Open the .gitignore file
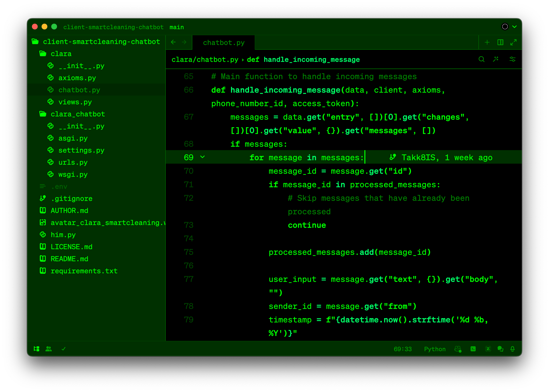The image size is (549, 392). [96, 198]
